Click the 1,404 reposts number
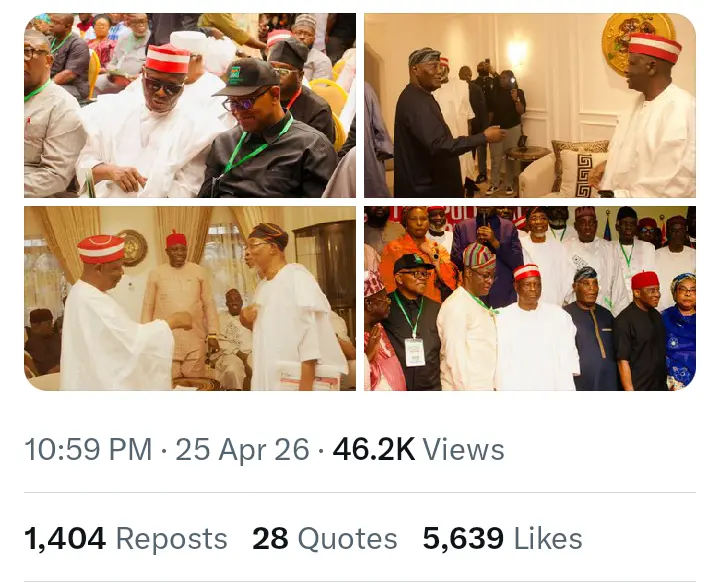The image size is (719, 585). tap(65, 539)
